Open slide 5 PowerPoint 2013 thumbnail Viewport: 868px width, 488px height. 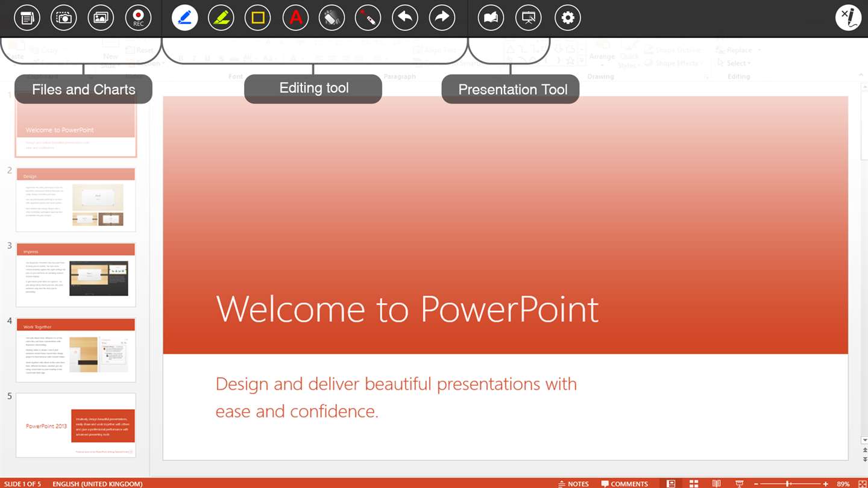[x=75, y=425]
